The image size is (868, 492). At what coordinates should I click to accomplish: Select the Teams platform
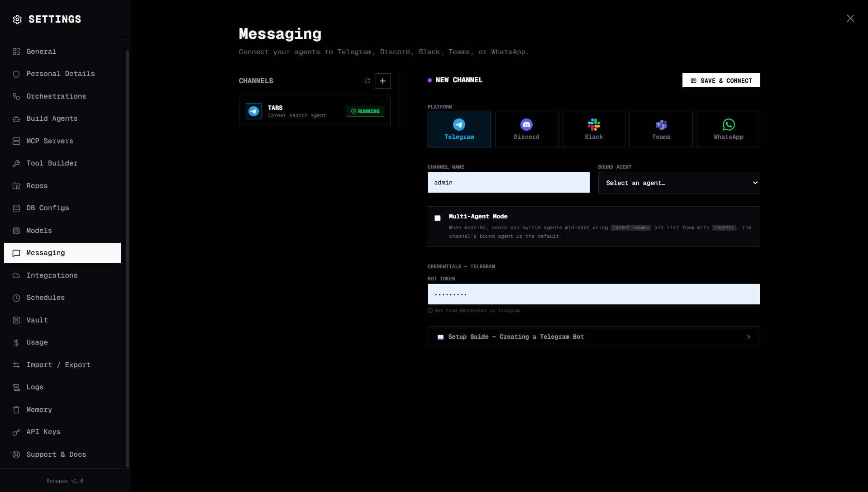(661, 129)
